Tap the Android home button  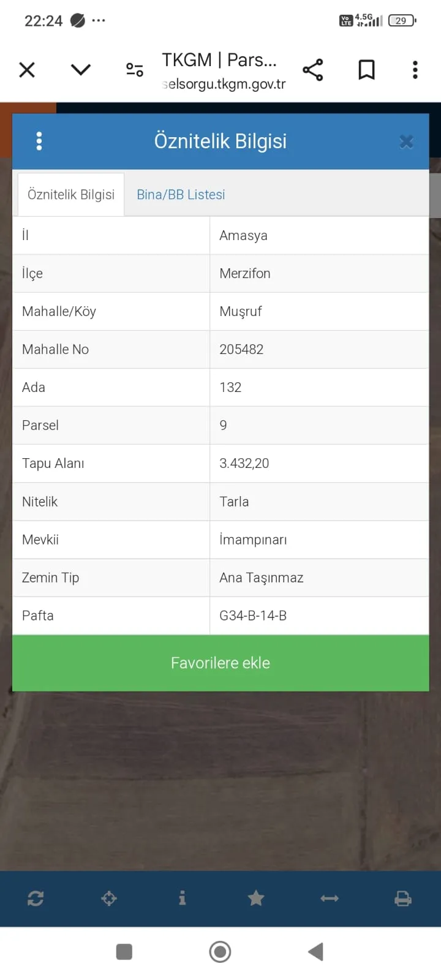click(x=221, y=952)
